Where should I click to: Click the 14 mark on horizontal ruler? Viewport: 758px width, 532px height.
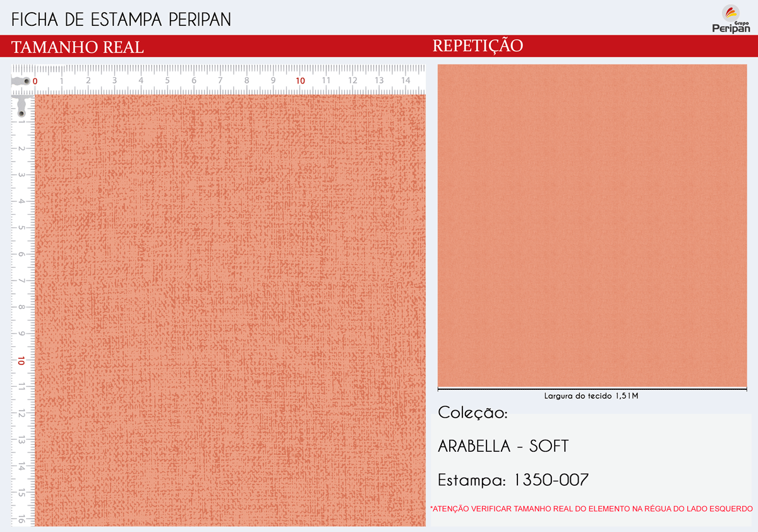pyautogui.click(x=406, y=80)
